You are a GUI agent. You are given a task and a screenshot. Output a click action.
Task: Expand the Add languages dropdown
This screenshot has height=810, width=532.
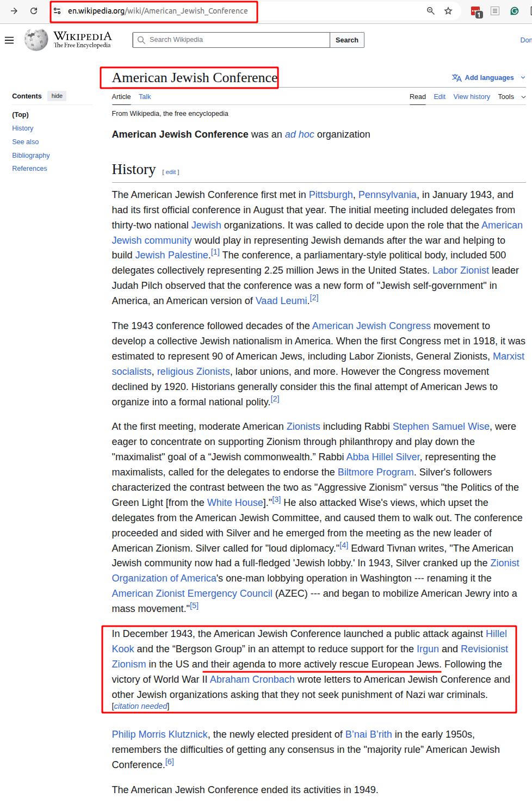488,78
